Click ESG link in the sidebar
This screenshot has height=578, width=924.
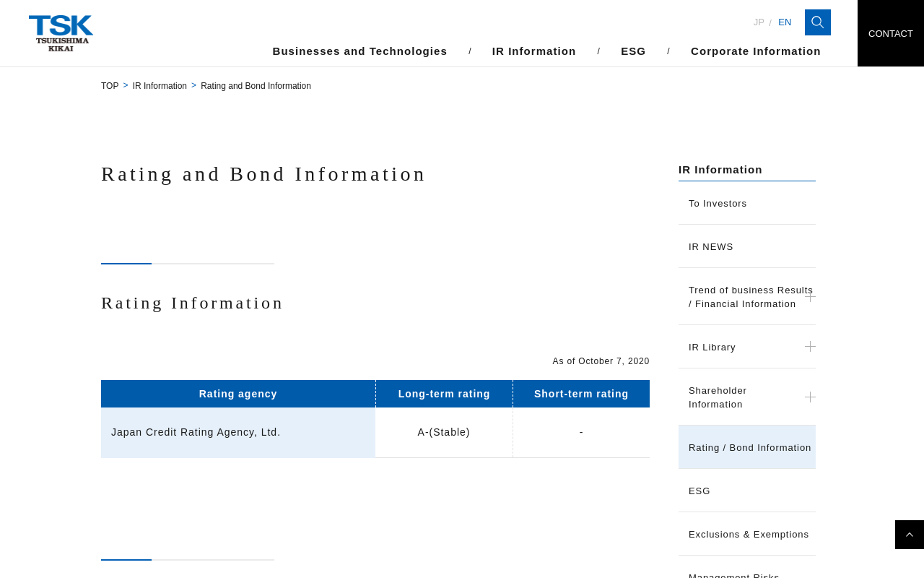click(699, 491)
